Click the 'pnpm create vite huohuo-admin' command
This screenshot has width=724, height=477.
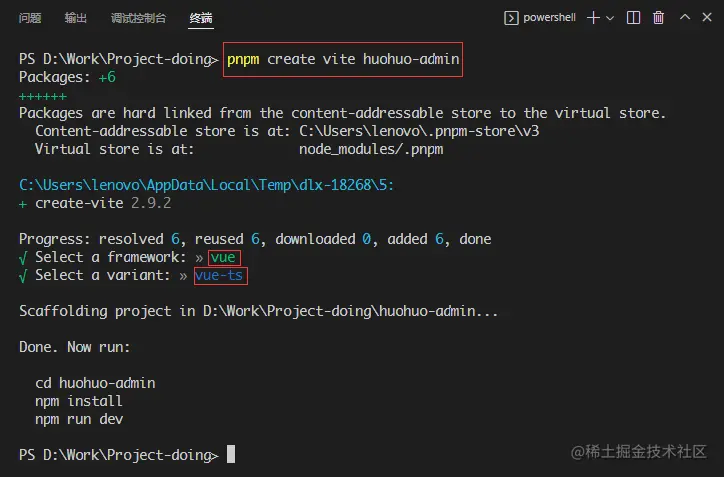coord(343,59)
